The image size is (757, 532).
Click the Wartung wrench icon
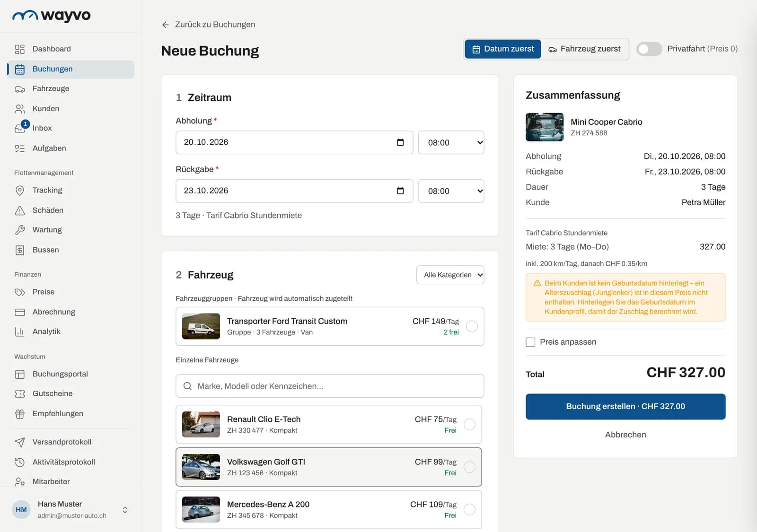click(19, 230)
